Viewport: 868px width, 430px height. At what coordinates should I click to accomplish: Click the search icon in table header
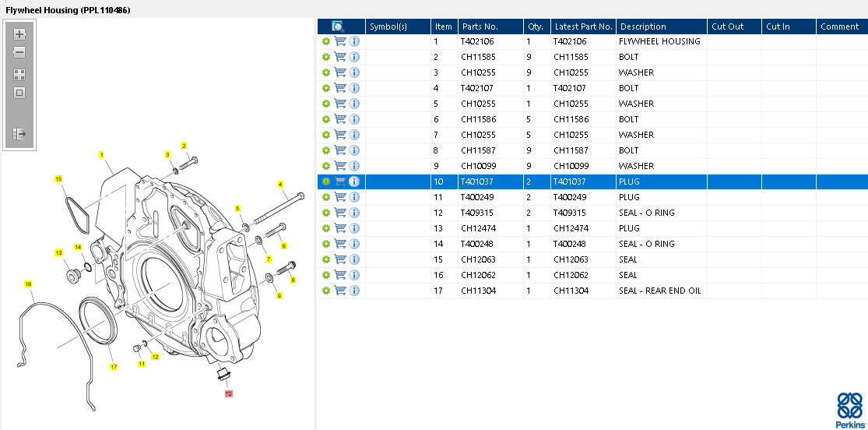[x=338, y=26]
